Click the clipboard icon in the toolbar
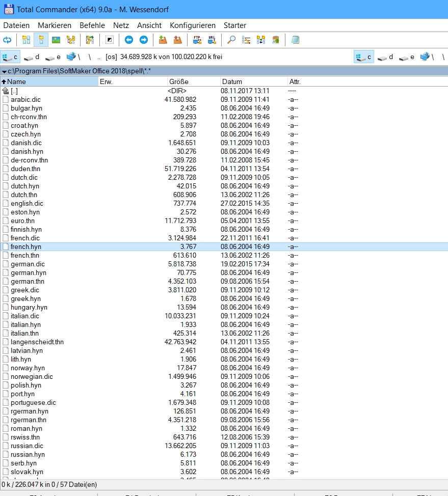Screen dimensions: 448x496 tap(276, 40)
